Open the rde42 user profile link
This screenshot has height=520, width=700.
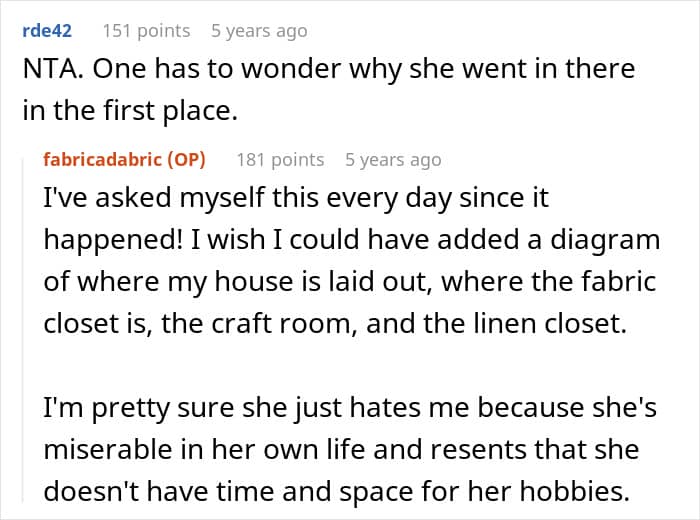(x=47, y=31)
